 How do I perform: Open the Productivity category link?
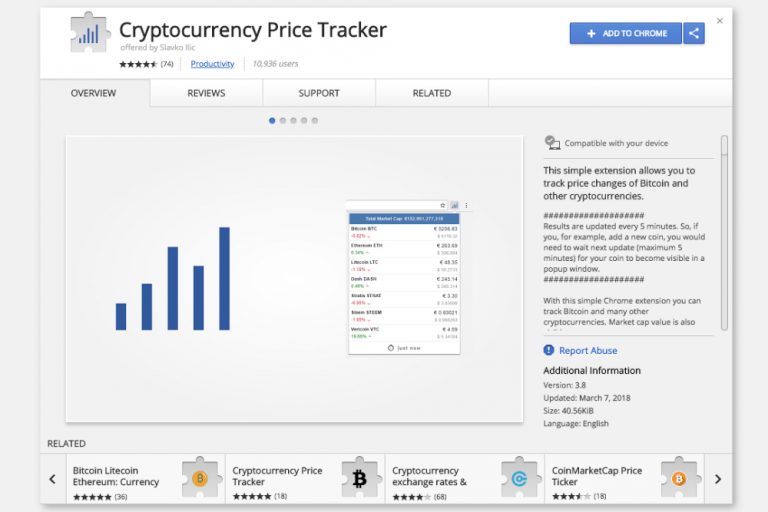point(212,64)
